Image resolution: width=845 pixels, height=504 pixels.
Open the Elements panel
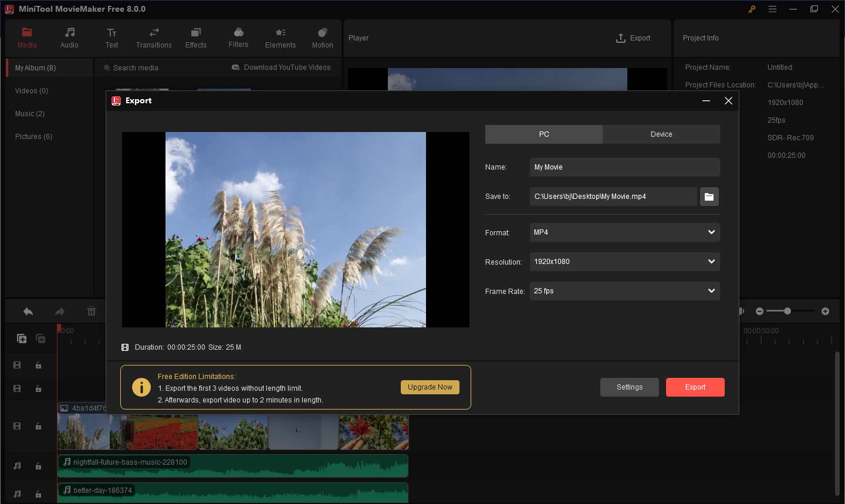(280, 38)
